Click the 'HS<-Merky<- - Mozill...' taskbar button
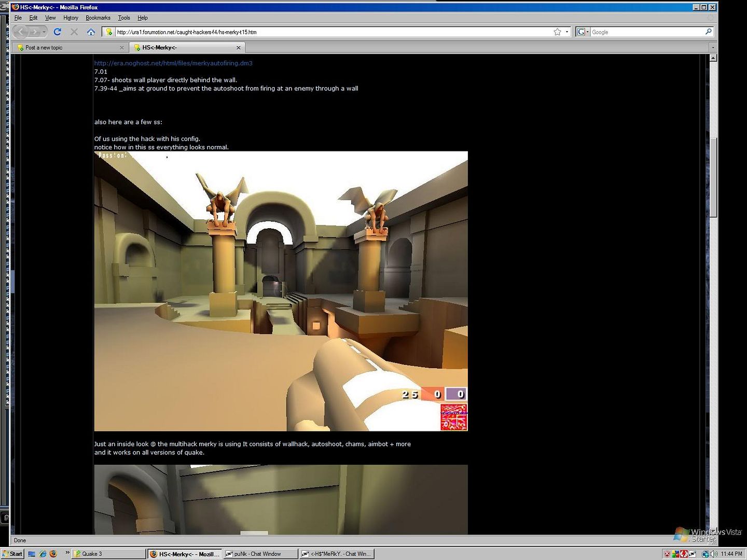Viewport: 747px width, 560px height. point(185,554)
